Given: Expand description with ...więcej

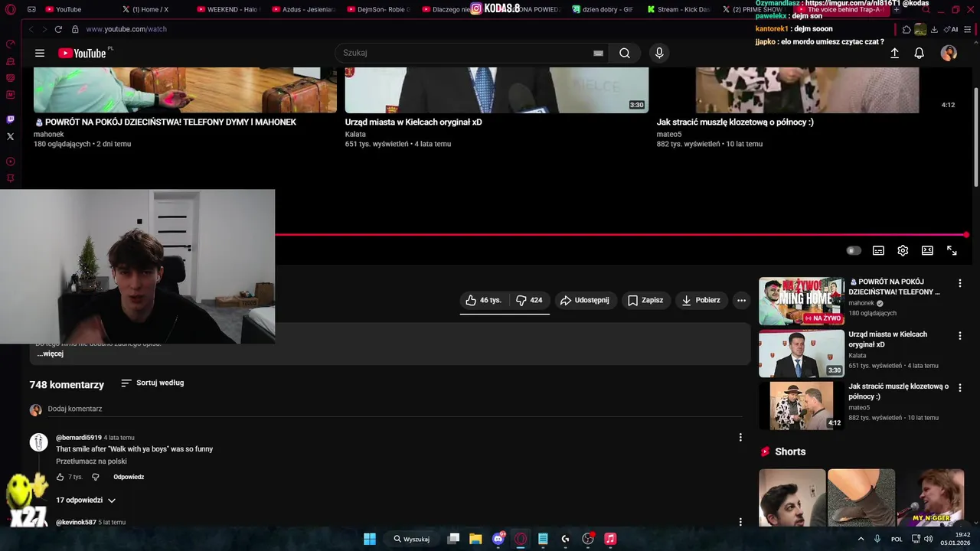Looking at the screenshot, I should coord(51,354).
